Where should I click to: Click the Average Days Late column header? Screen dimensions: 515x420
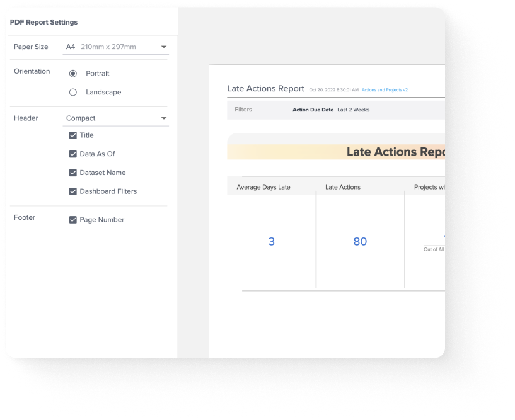[x=263, y=188]
